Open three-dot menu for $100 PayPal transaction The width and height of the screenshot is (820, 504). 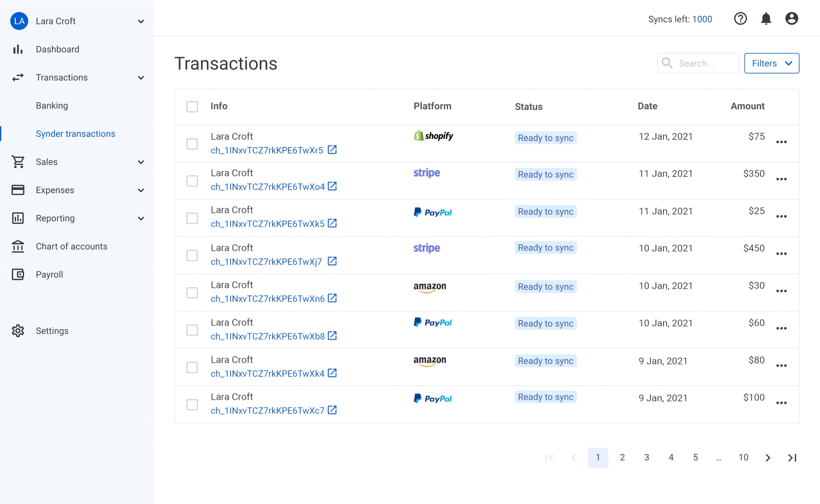(x=781, y=403)
